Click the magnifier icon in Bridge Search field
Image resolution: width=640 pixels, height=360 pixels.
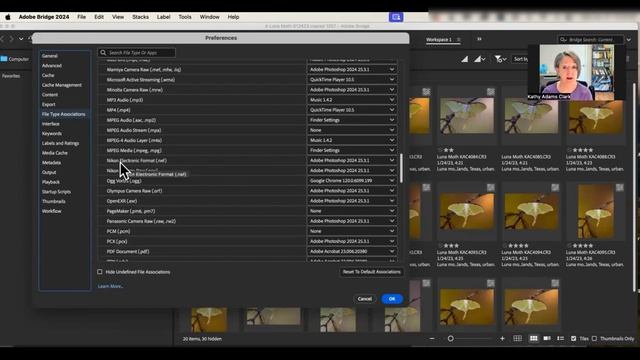click(563, 40)
